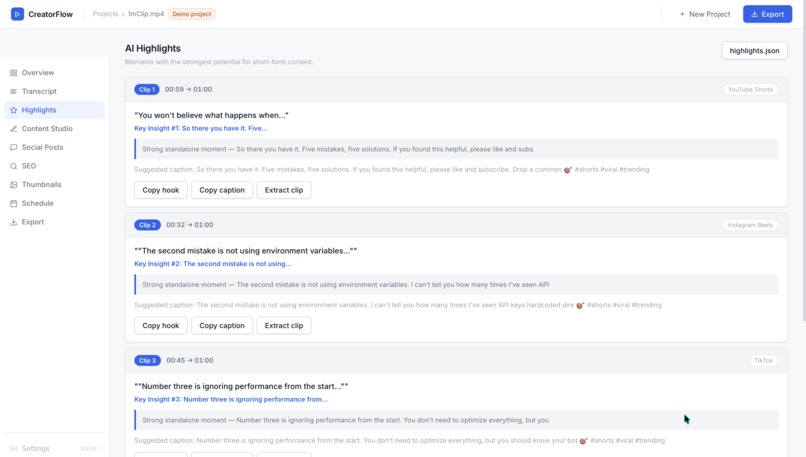Click the Clip 2 badge
This screenshot has width=806, height=457.
148,225
